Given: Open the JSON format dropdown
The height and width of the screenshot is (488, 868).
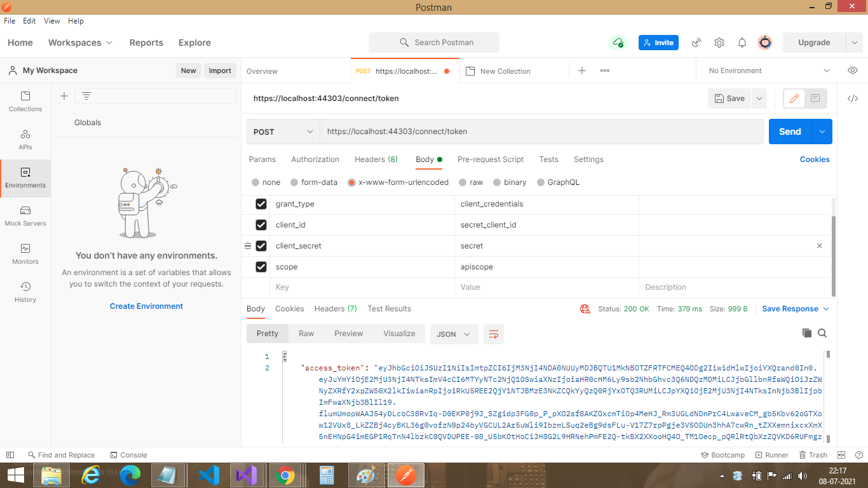Looking at the screenshot, I should coord(454,334).
